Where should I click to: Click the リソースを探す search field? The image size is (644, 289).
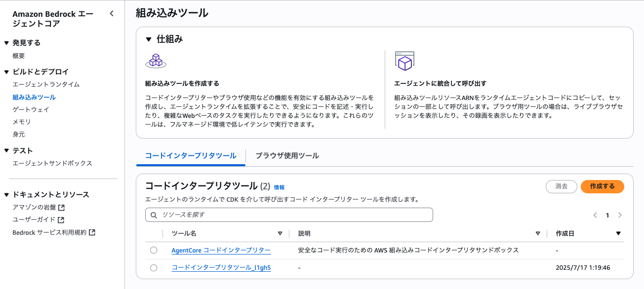[289, 215]
